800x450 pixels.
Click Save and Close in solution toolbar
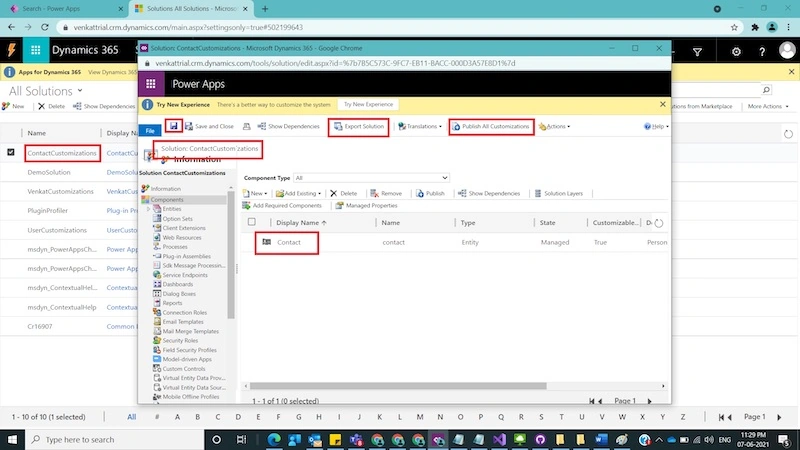(209, 126)
